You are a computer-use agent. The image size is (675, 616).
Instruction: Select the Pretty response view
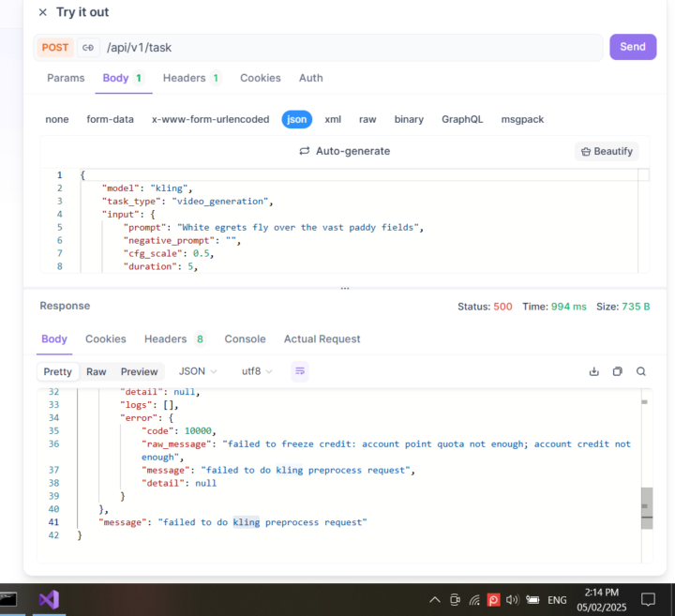58,371
